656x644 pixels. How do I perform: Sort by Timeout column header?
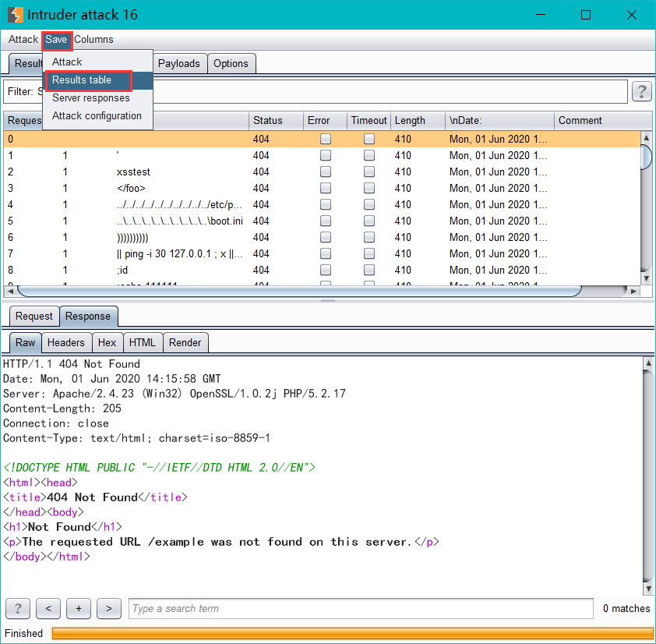369,121
